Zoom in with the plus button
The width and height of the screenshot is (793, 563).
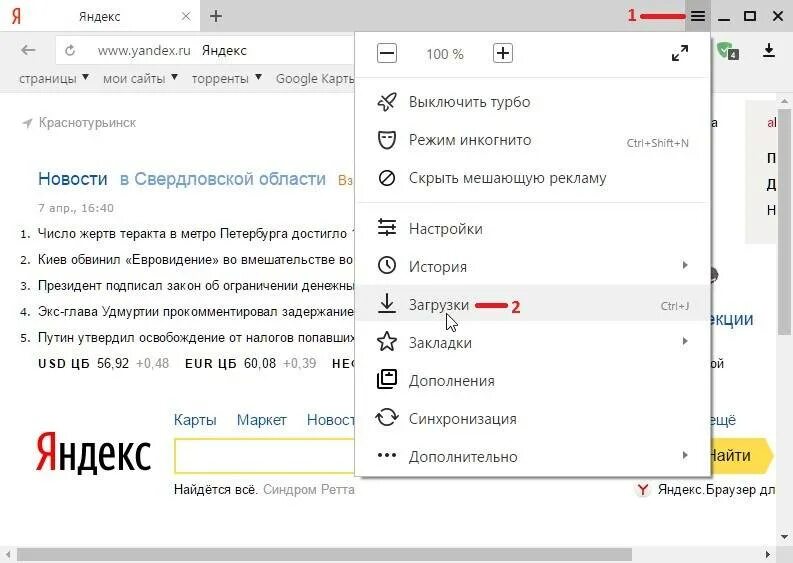coord(503,53)
